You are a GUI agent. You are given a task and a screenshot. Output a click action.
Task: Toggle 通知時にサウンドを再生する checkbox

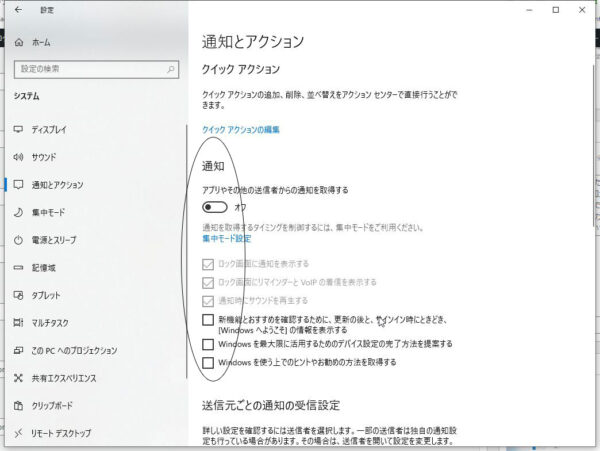(208, 301)
